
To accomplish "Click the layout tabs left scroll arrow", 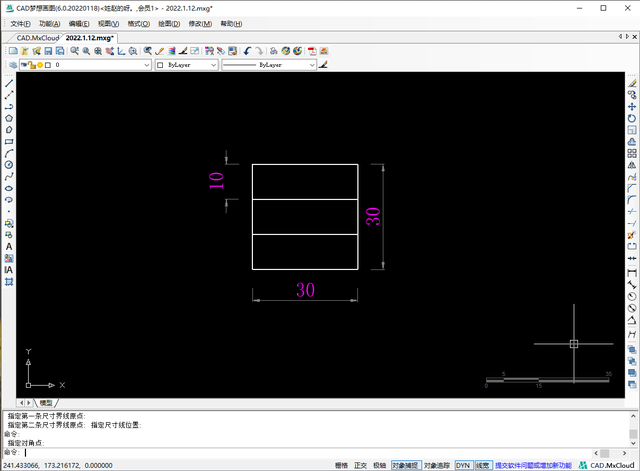I will [x=22, y=403].
